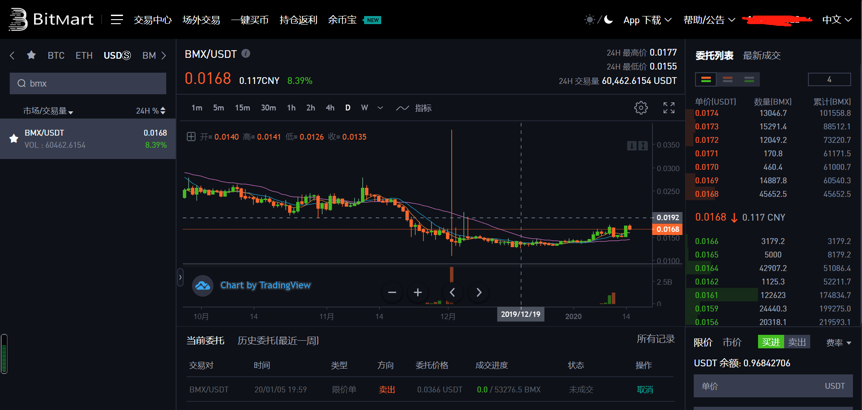The height and width of the screenshot is (410, 862).
Task: Open 所有记录 all records link
Action: (x=656, y=339)
